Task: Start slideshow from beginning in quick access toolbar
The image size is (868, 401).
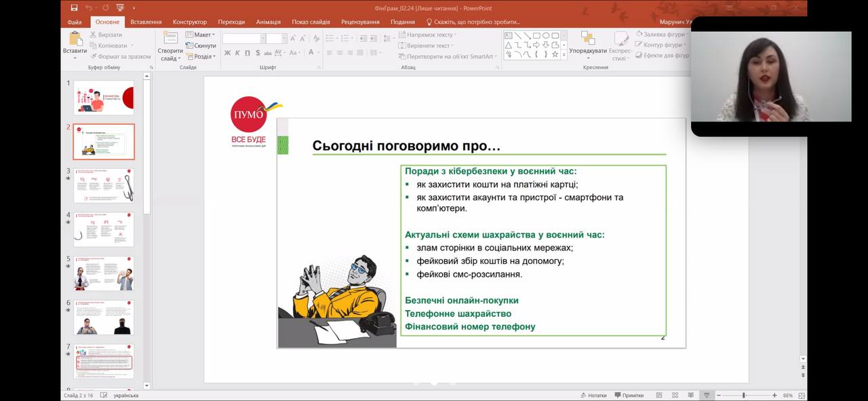Action: pyautogui.click(x=121, y=8)
